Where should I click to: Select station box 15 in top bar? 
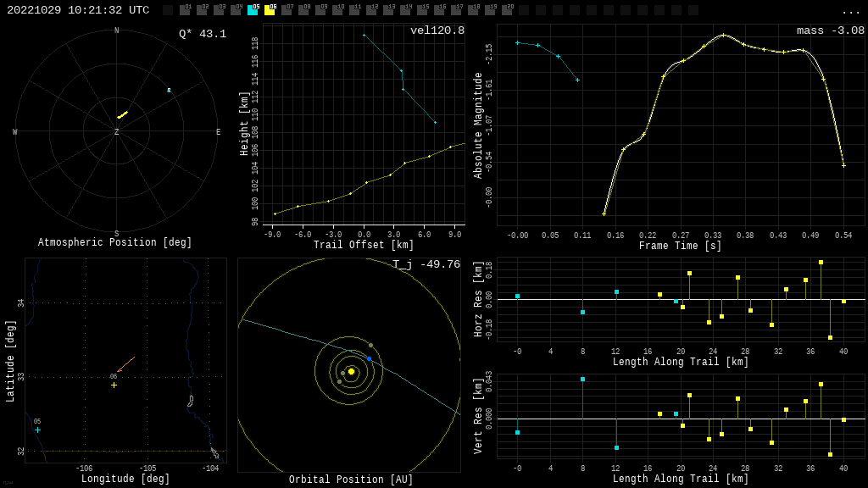pyautogui.click(x=422, y=9)
